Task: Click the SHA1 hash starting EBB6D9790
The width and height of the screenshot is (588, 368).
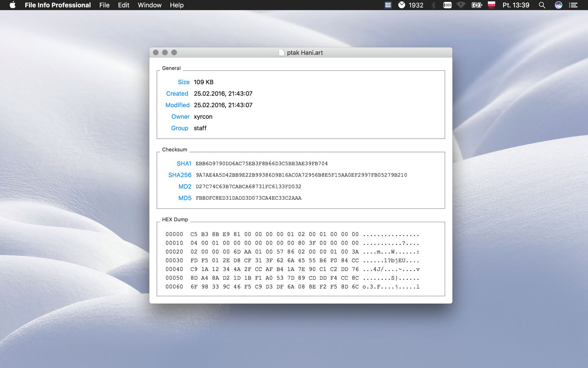Action: coord(262,164)
